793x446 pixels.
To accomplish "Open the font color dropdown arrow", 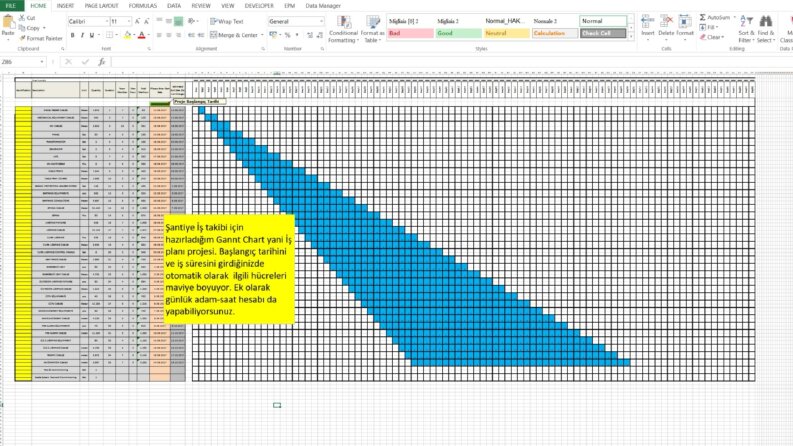I will point(148,35).
